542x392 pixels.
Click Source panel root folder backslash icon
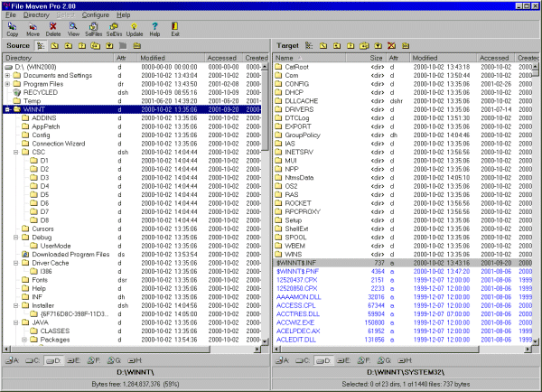coord(54,46)
